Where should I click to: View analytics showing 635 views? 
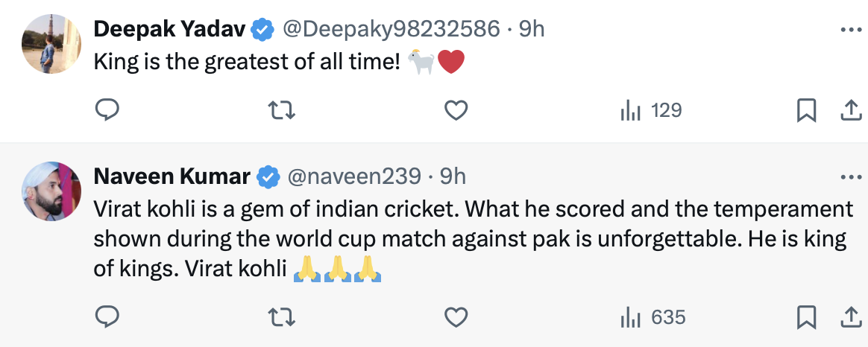pyautogui.click(x=652, y=318)
